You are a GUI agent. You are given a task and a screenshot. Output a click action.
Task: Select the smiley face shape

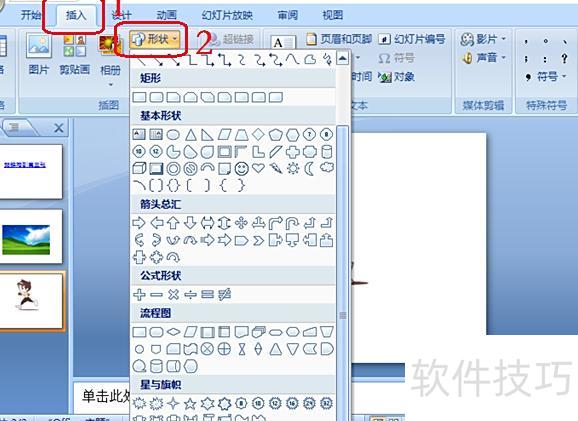[242, 168]
